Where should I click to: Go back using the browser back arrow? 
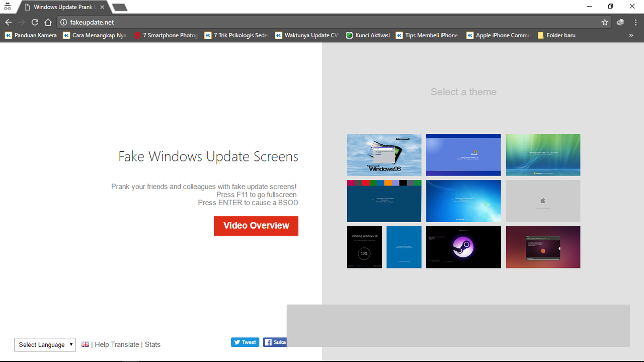[8, 22]
